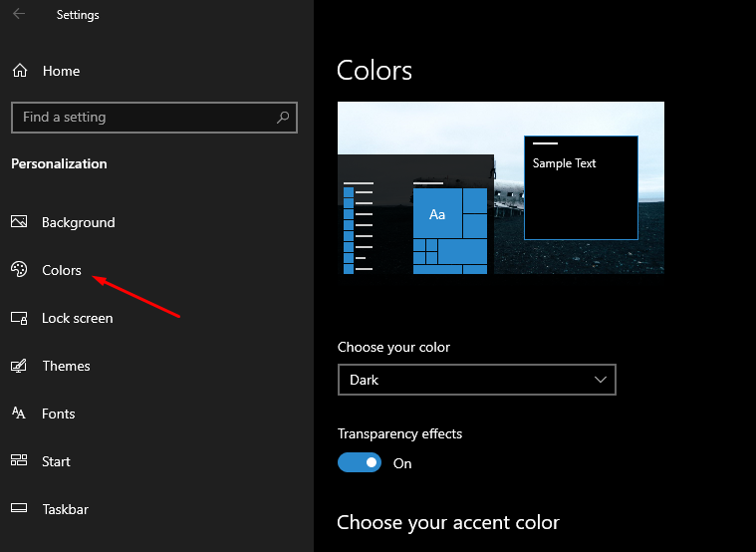The width and height of the screenshot is (756, 552).
Task: Click inside the Find a setting box
Action: 154,118
